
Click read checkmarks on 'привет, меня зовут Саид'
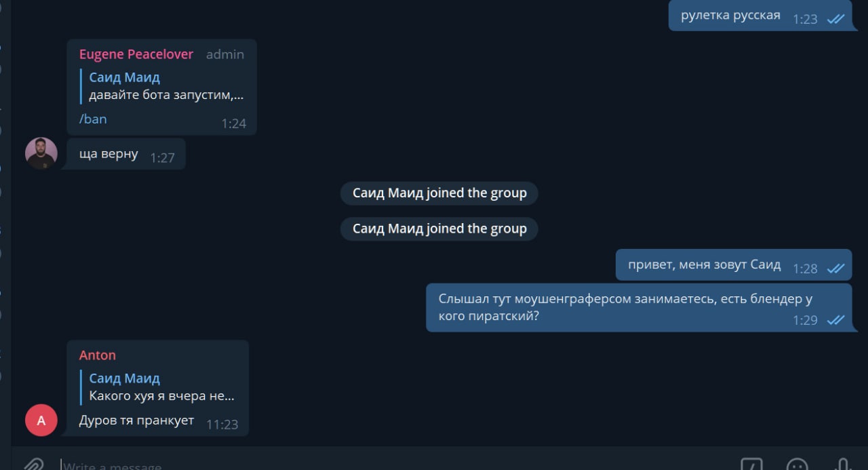[835, 269]
